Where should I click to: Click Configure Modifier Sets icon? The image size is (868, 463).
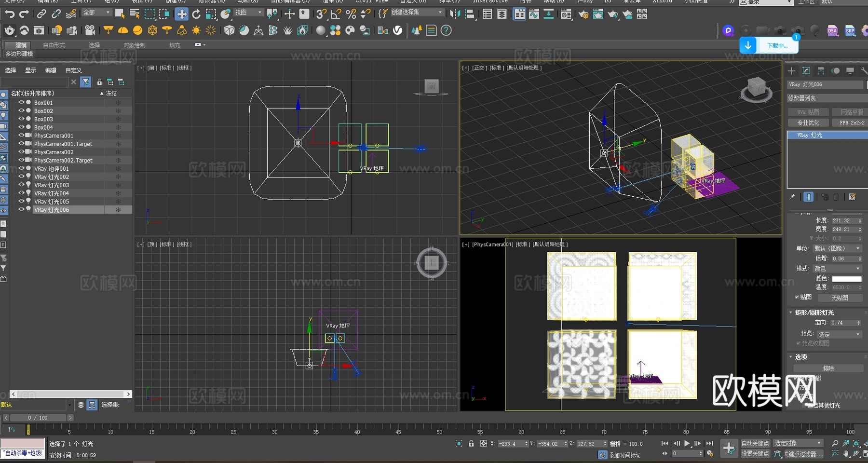click(852, 197)
